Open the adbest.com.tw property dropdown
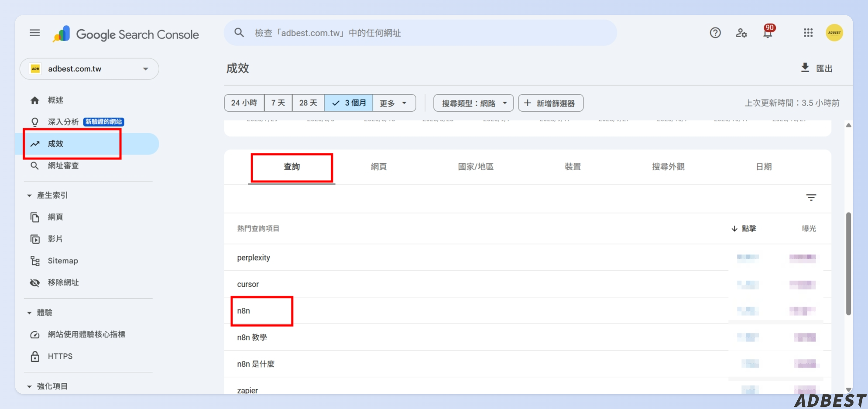Image resolution: width=868 pixels, height=409 pixels. click(x=89, y=69)
